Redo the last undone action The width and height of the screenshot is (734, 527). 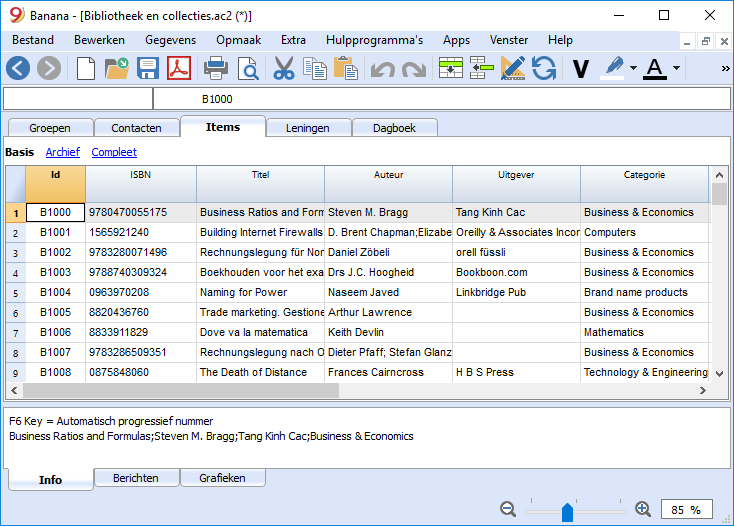pos(414,70)
